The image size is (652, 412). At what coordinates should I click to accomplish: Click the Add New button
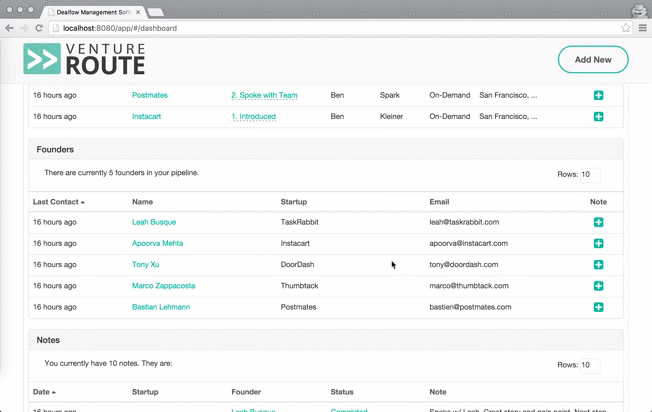point(593,59)
